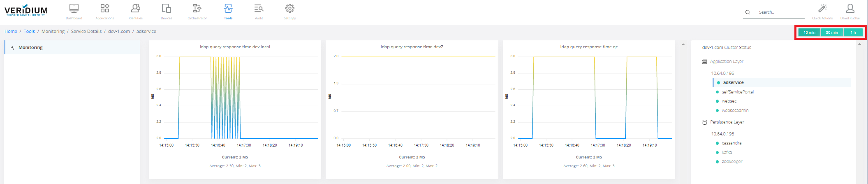The width and height of the screenshot is (868, 184).
Task: Collapse the Persistence Layer group
Action: pos(727,122)
